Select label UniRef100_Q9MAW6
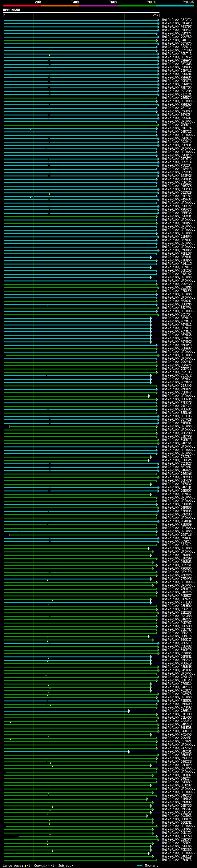This screenshot has height=868, width=197. [177, 67]
